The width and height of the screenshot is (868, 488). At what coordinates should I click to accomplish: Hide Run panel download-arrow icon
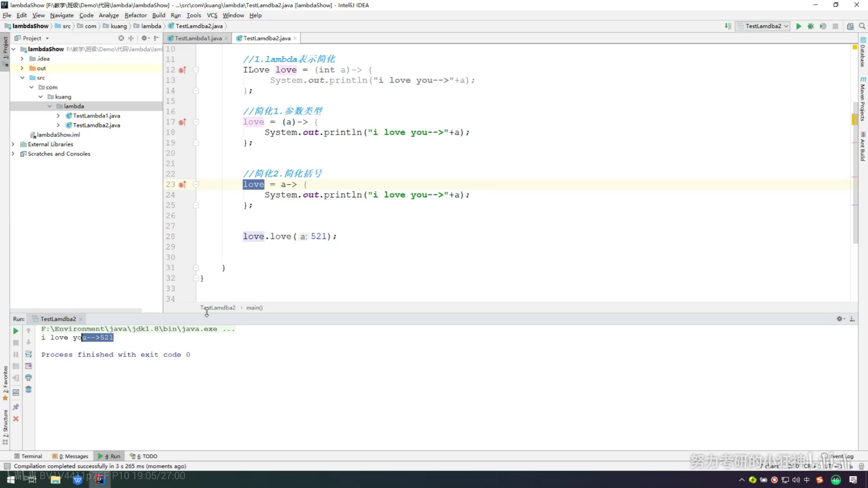[x=852, y=319]
